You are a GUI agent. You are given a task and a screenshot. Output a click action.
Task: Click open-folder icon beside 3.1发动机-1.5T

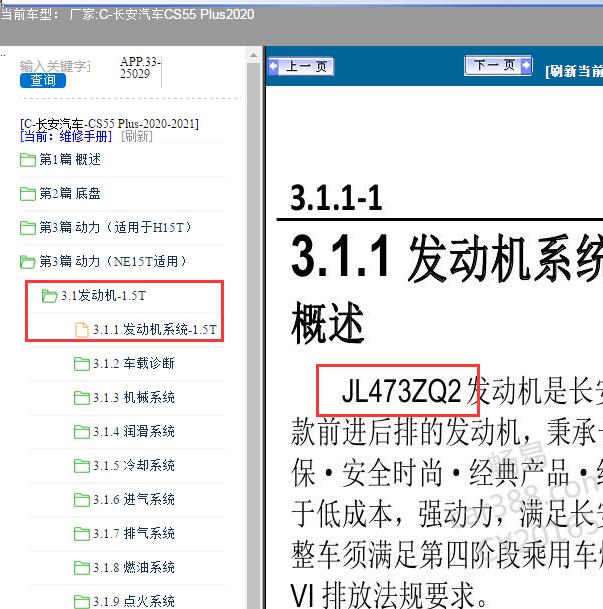(x=49, y=296)
